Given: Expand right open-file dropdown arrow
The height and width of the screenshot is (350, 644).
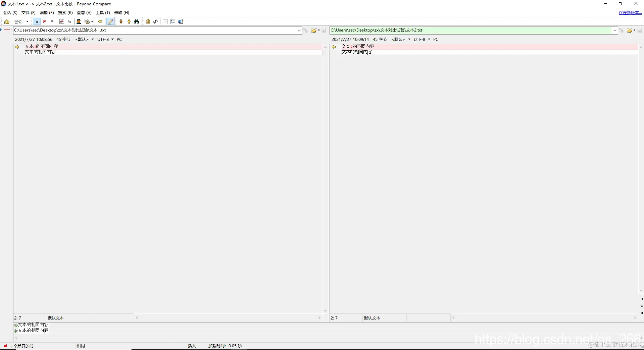Looking at the screenshot, I should click(x=635, y=30).
